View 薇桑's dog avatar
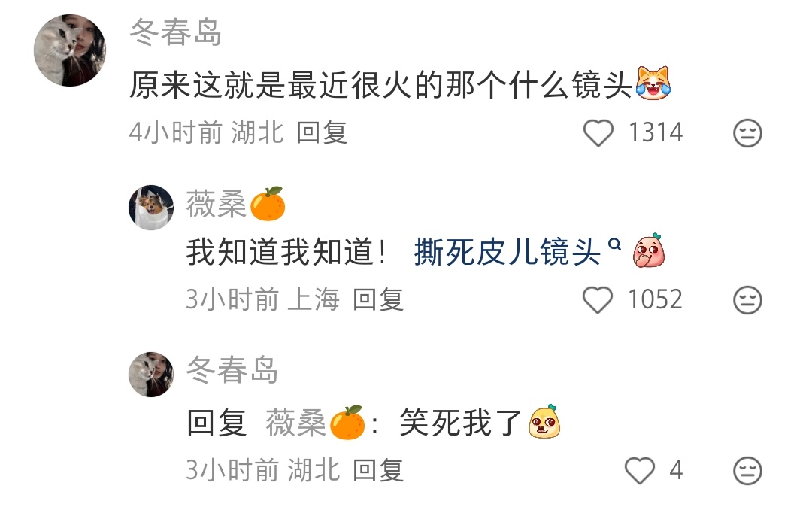 pos(151,208)
